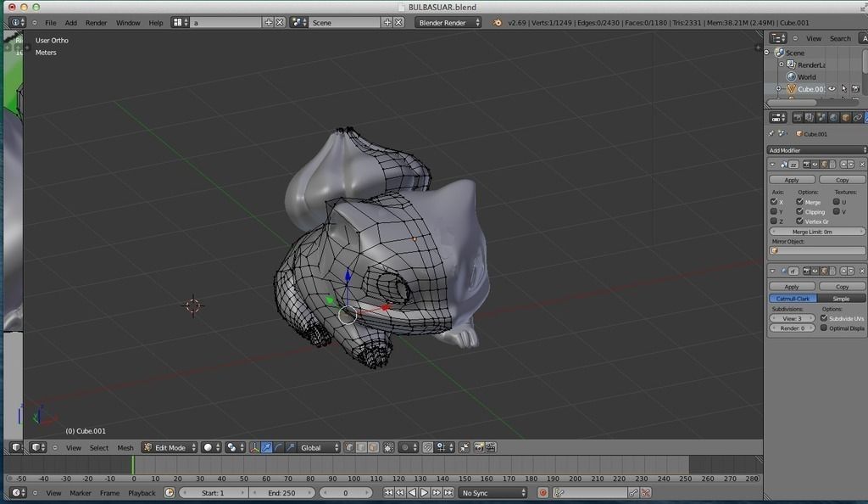Image resolution: width=868 pixels, height=504 pixels.
Task: Add a new screen layout with plus icon
Action: pyautogui.click(x=269, y=22)
